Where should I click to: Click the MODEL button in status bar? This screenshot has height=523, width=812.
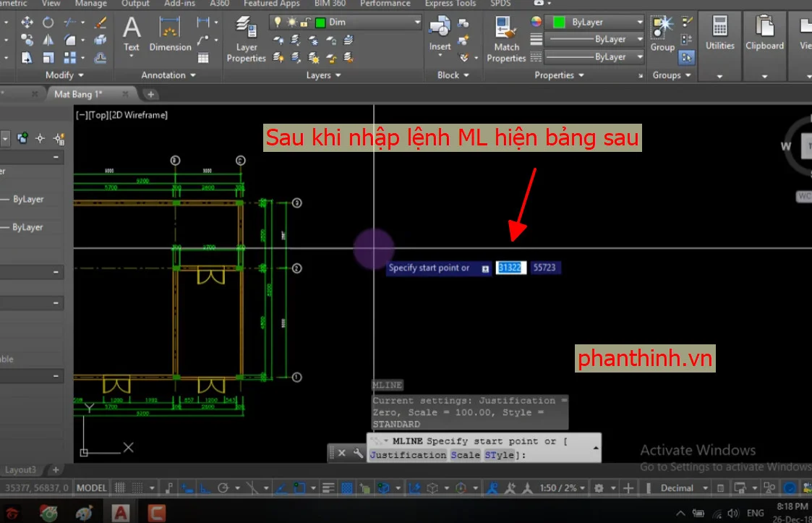(x=91, y=488)
